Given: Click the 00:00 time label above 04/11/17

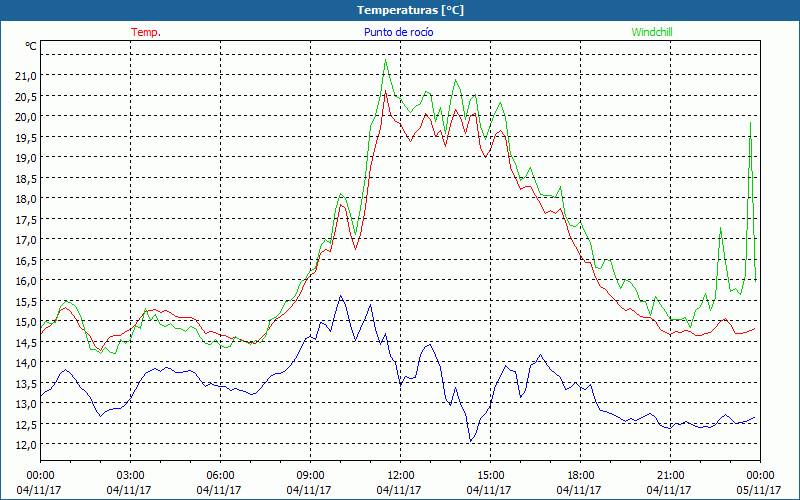Looking at the screenshot, I should click(x=40, y=474).
